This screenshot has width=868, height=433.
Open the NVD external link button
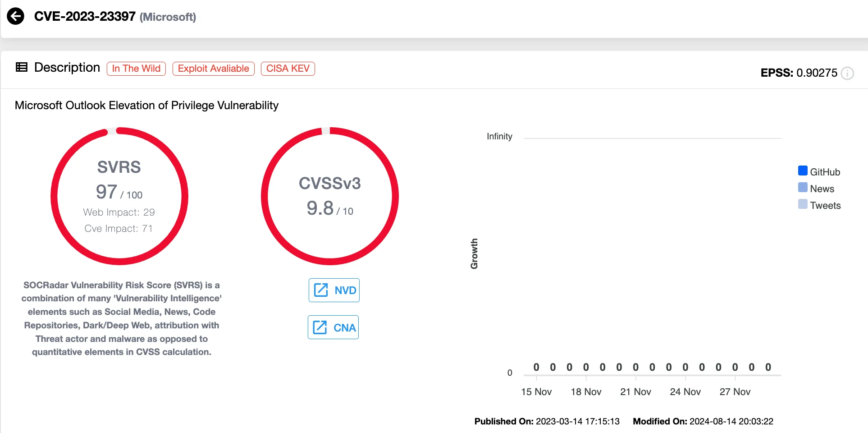coord(334,290)
